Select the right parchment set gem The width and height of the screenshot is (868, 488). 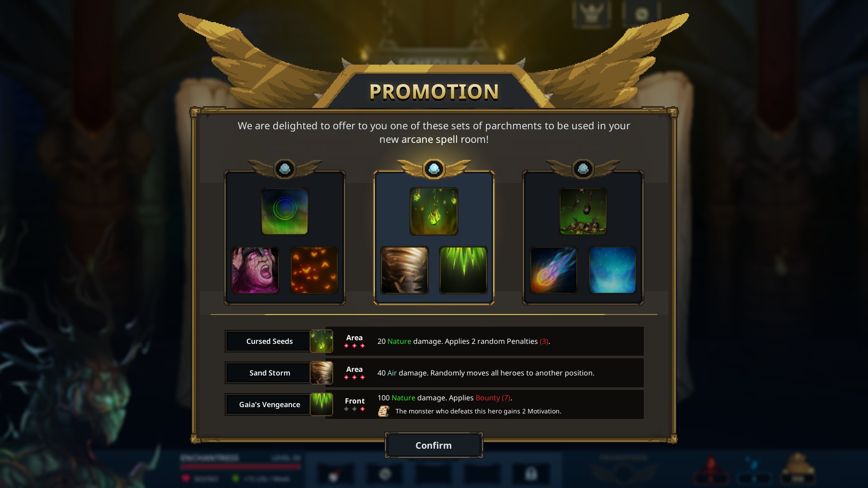pyautogui.click(x=583, y=169)
